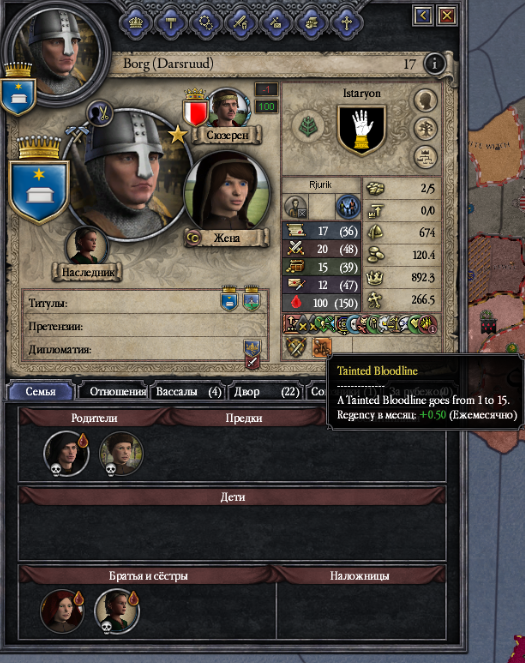Select the living sibling portrait in red hood
Image resolution: width=525 pixels, height=663 pixels.
point(63,611)
